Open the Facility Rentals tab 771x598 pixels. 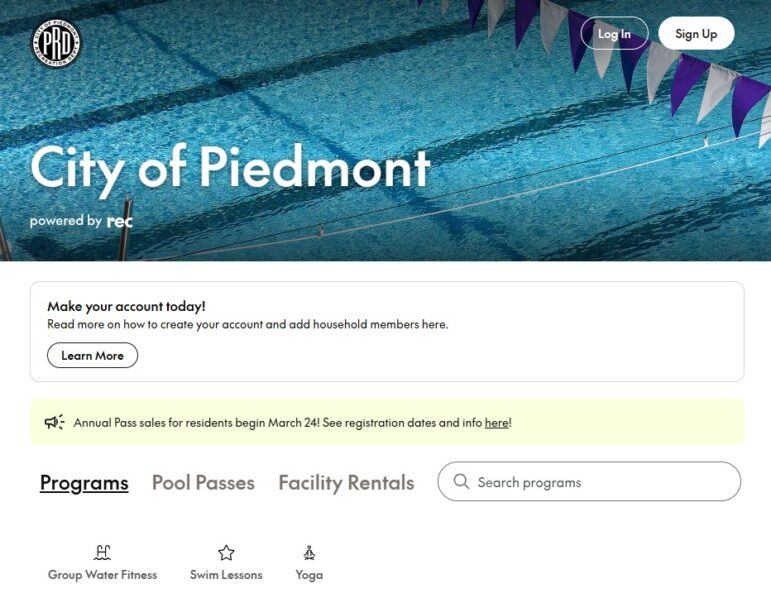[x=346, y=483]
